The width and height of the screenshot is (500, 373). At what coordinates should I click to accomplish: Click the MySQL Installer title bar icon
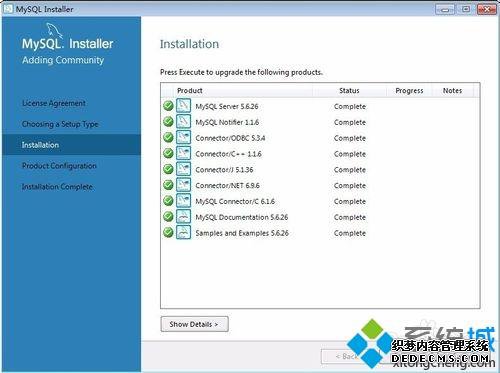pyautogui.click(x=8, y=9)
